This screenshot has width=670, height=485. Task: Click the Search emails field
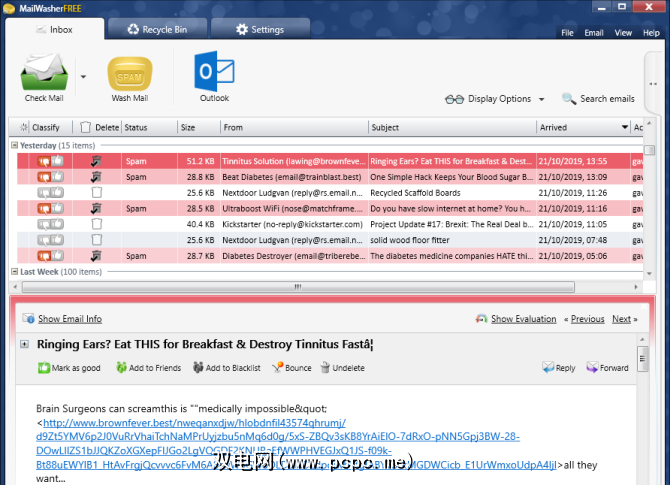pos(607,99)
